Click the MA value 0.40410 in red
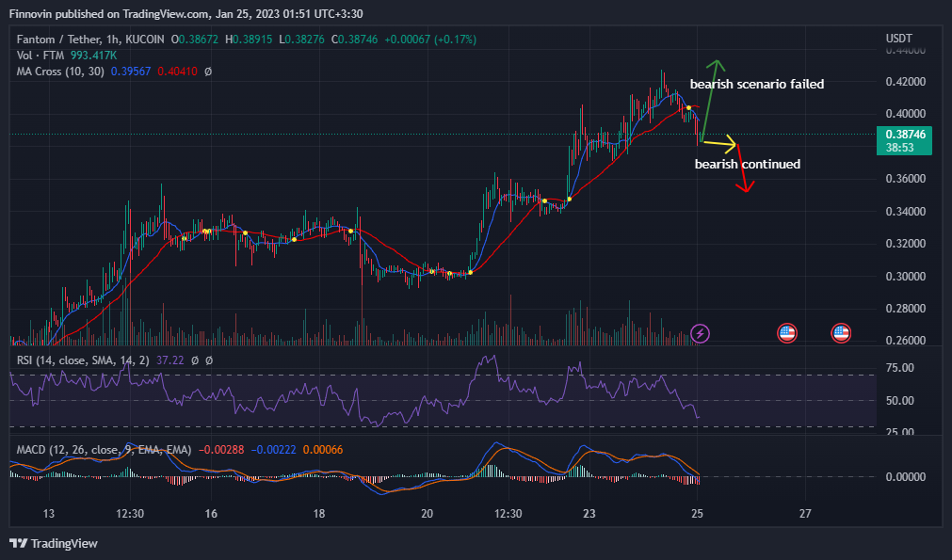Viewport: 952px width, 560px height. (x=177, y=72)
